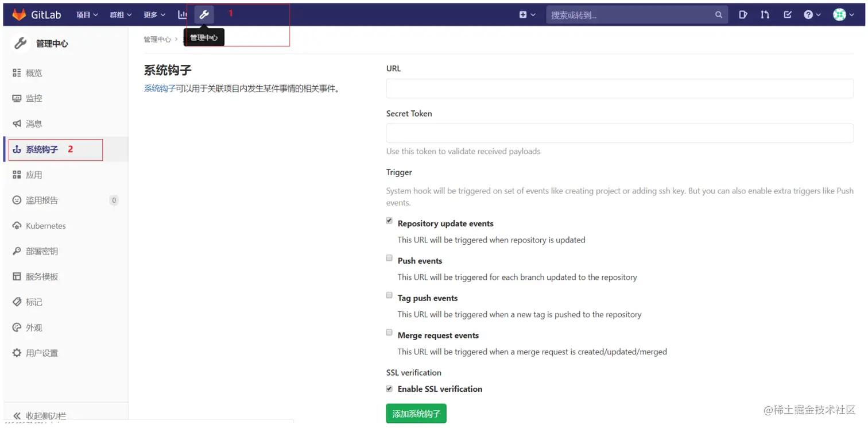Click the Kubernetes cloud icon in sidebar
Screen dimensions: 868x428
(x=17, y=226)
